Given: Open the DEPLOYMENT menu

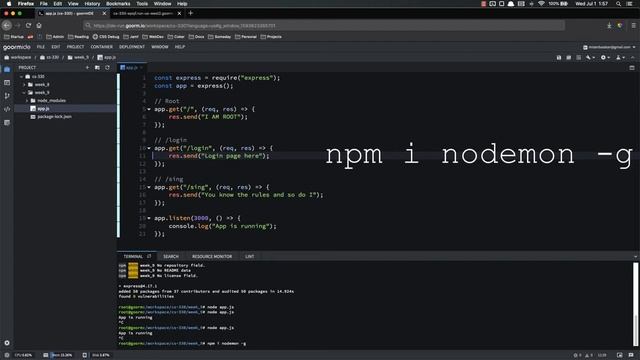Looking at the screenshot, I should (132, 47).
